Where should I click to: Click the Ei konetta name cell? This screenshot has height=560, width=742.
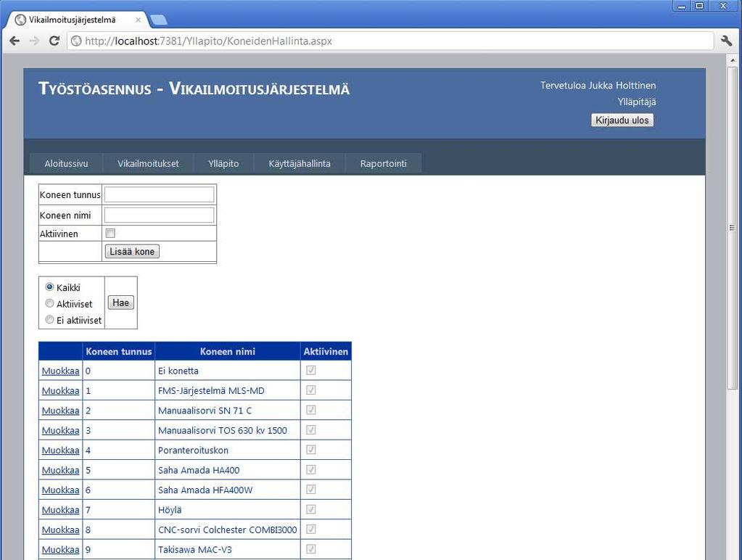[228, 371]
